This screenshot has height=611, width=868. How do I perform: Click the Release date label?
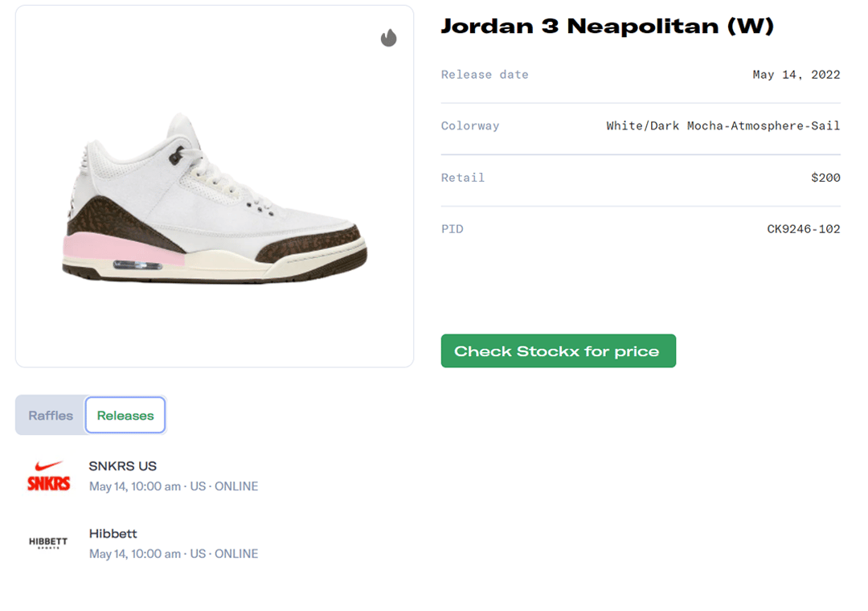[x=485, y=75]
